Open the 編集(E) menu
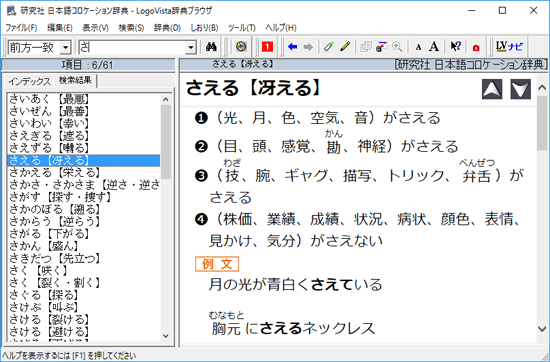This screenshot has height=362, width=550. tap(60, 28)
